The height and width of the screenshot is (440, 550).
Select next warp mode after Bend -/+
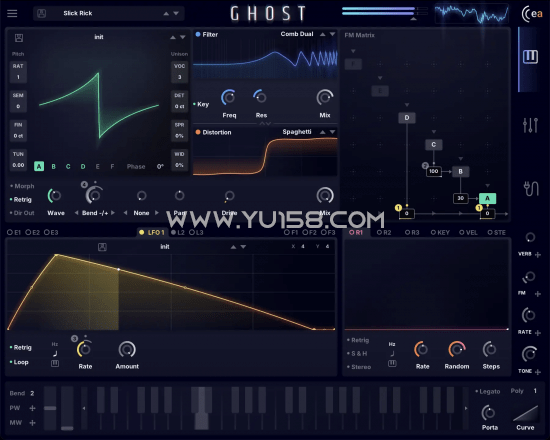click(113, 213)
